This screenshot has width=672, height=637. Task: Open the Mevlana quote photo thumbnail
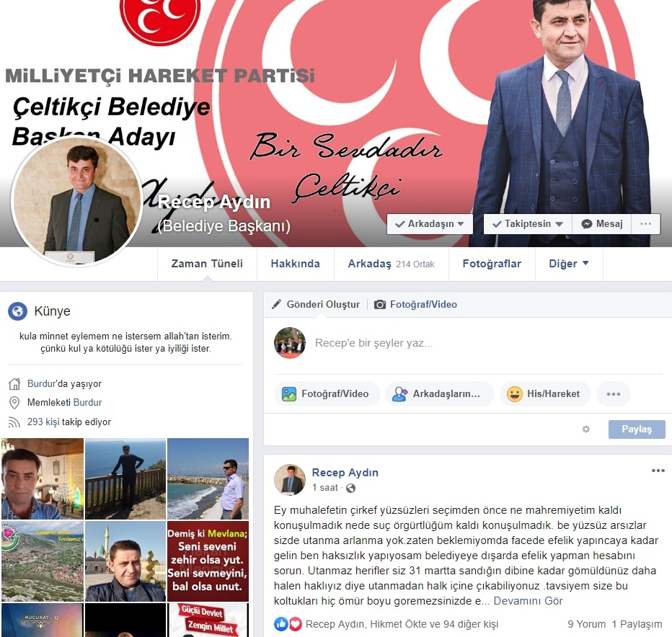pos(208,561)
